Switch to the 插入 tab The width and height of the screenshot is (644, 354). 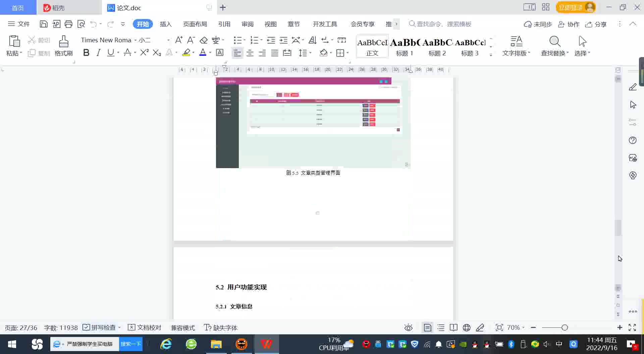pos(166,24)
